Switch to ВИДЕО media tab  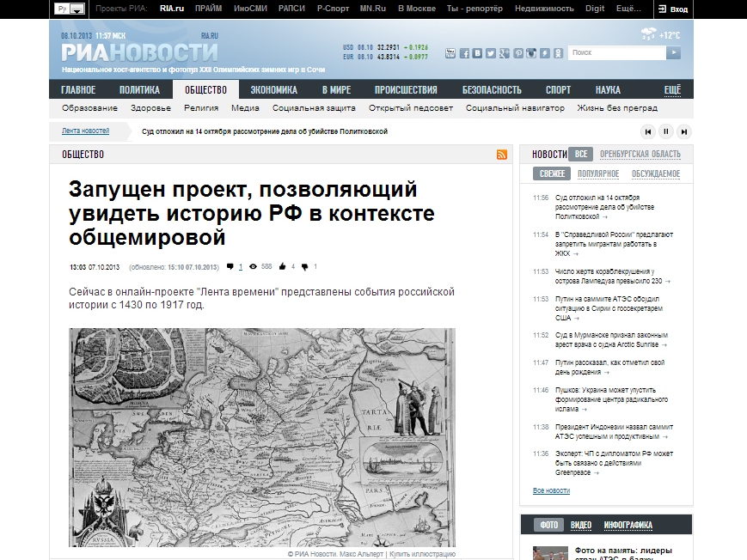(581, 525)
